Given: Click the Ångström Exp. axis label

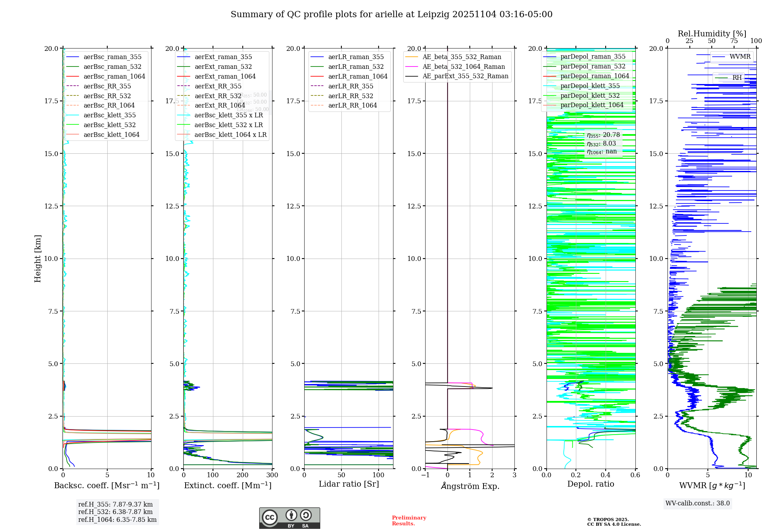Looking at the screenshot, I should 470,486.
